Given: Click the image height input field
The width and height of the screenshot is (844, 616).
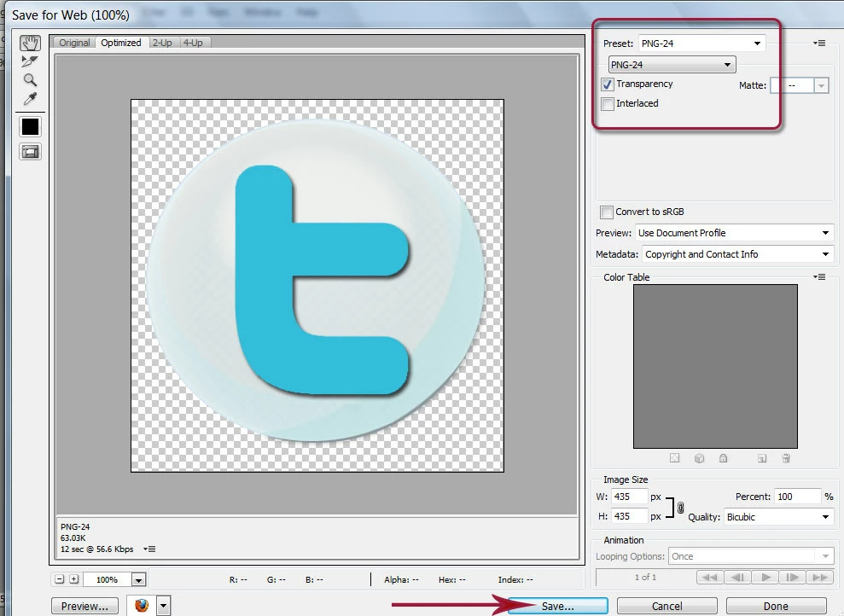Looking at the screenshot, I should tap(629, 516).
